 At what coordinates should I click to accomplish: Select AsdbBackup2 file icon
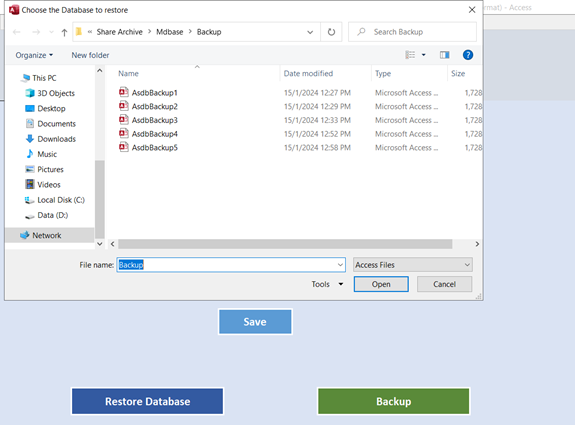point(124,106)
